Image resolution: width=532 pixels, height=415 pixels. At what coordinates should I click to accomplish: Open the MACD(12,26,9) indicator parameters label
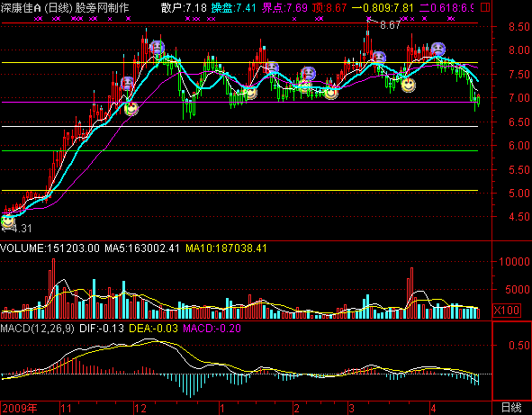pyautogui.click(x=37, y=329)
